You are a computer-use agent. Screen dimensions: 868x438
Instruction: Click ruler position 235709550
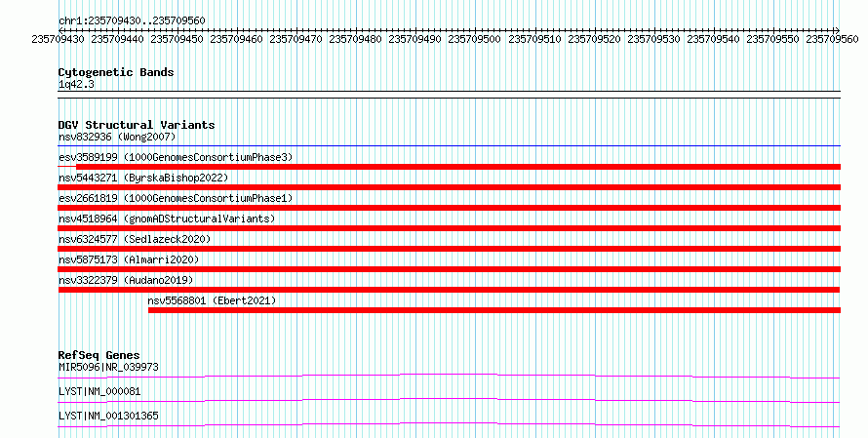tap(772, 39)
